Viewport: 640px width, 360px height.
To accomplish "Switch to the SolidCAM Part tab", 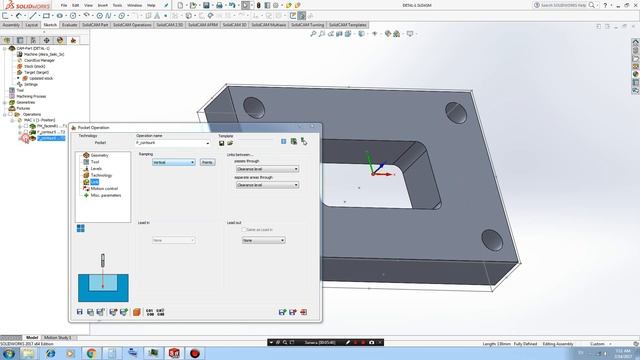I will pyautogui.click(x=95, y=25).
